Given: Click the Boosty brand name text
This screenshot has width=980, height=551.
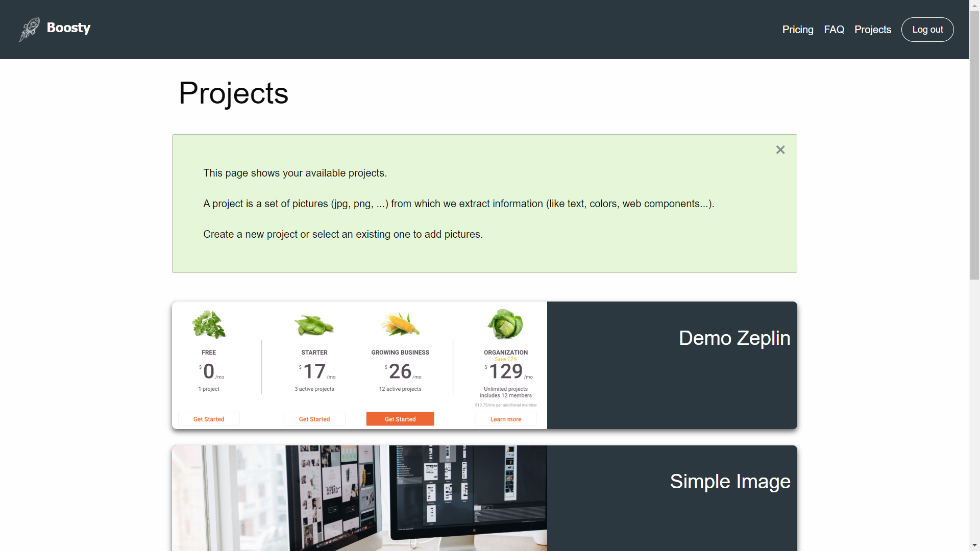Looking at the screenshot, I should [x=68, y=28].
